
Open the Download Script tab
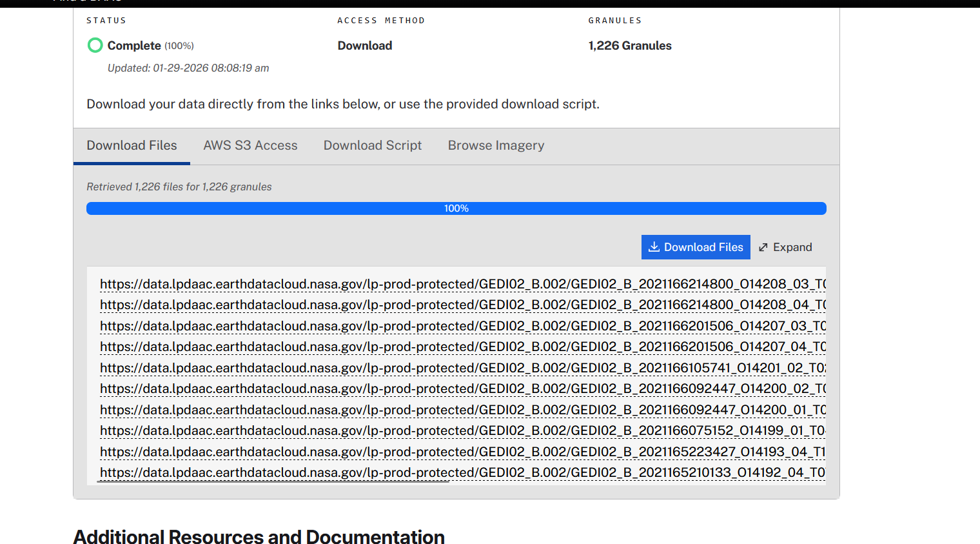pos(373,146)
